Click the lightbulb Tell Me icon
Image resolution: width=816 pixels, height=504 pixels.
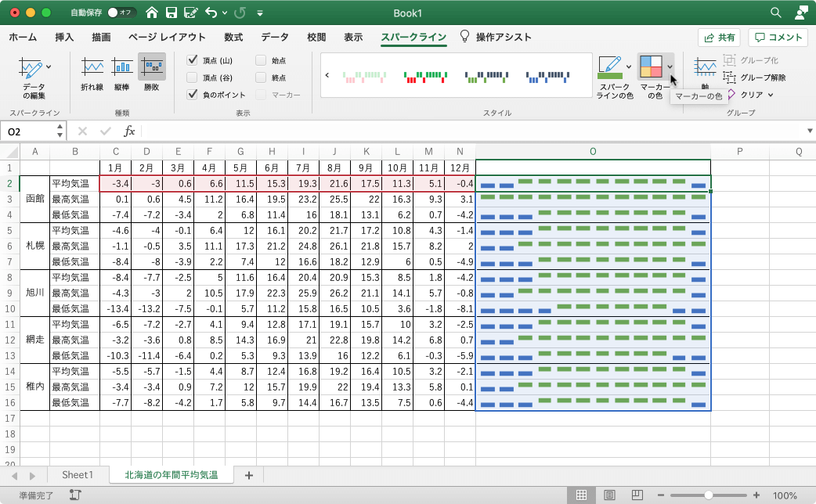click(464, 36)
